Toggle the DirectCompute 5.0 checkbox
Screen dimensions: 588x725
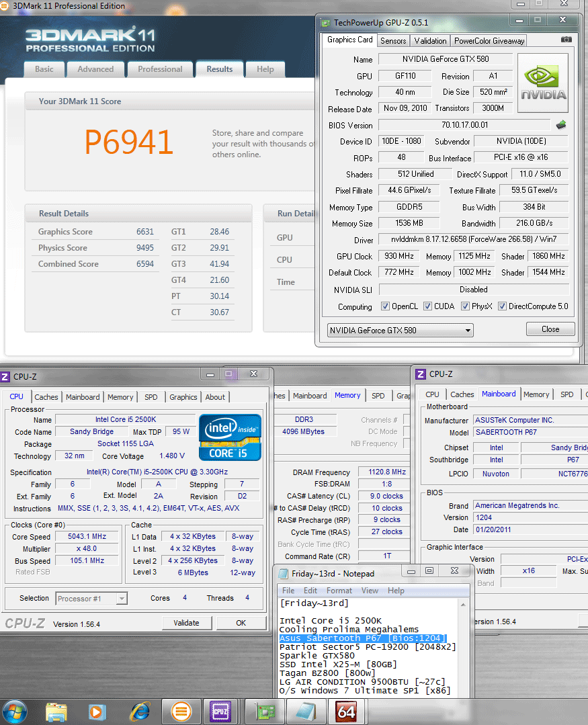(502, 306)
